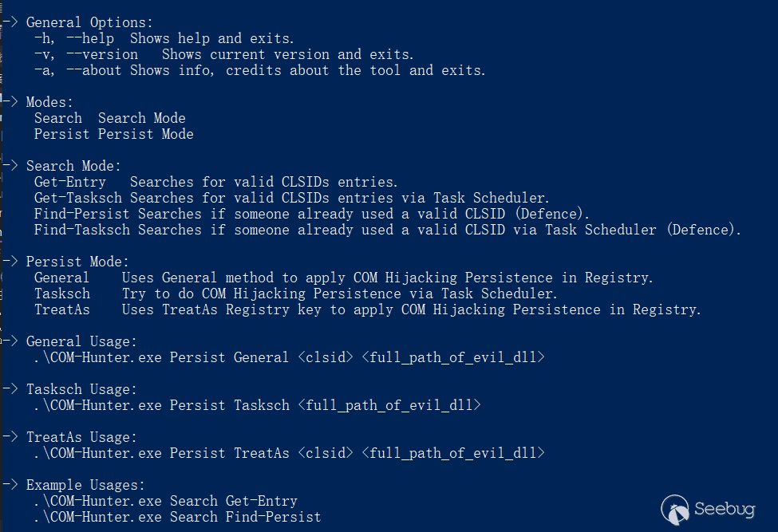Click the 'Persist Mode:' section heading
The height and width of the screenshot is (532, 778).
(x=77, y=262)
